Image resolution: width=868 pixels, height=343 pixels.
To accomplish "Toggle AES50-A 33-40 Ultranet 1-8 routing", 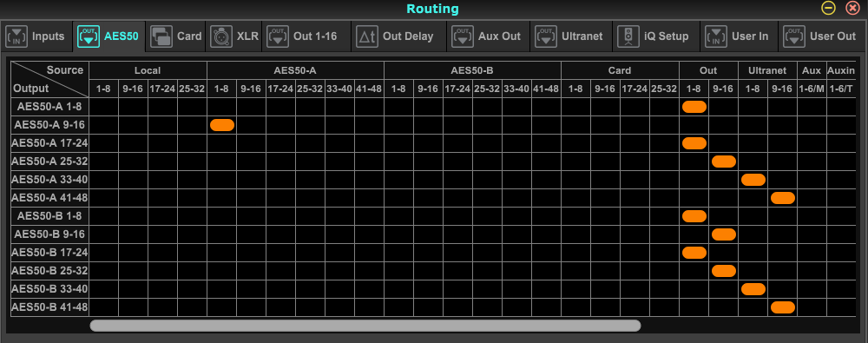I will pos(753,180).
